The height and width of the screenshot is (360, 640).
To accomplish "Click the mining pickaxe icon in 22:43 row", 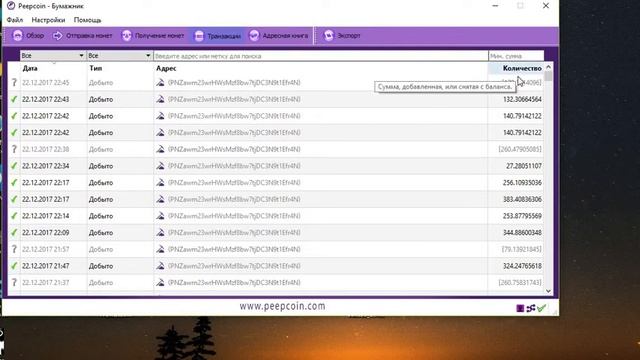I will pyautogui.click(x=160, y=99).
